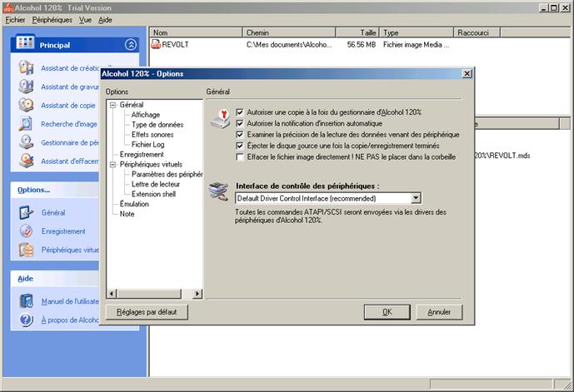Sort by Nom column header

(x=196, y=32)
